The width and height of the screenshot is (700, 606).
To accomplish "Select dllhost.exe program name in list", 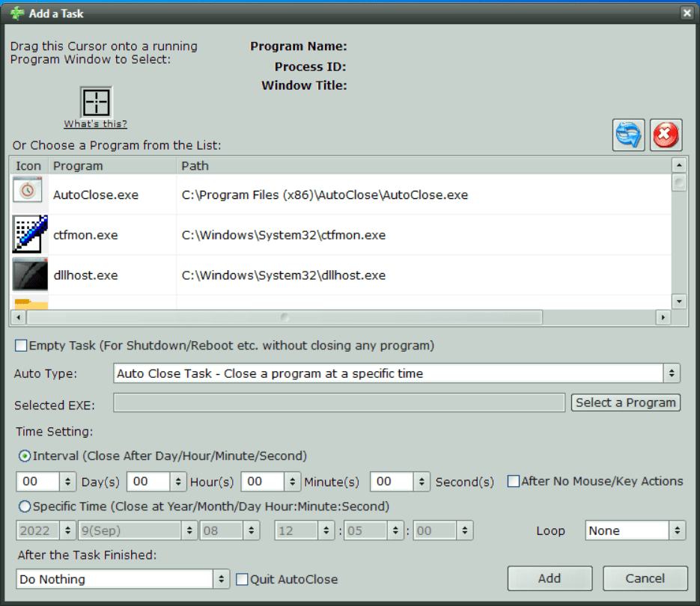I will (85, 275).
